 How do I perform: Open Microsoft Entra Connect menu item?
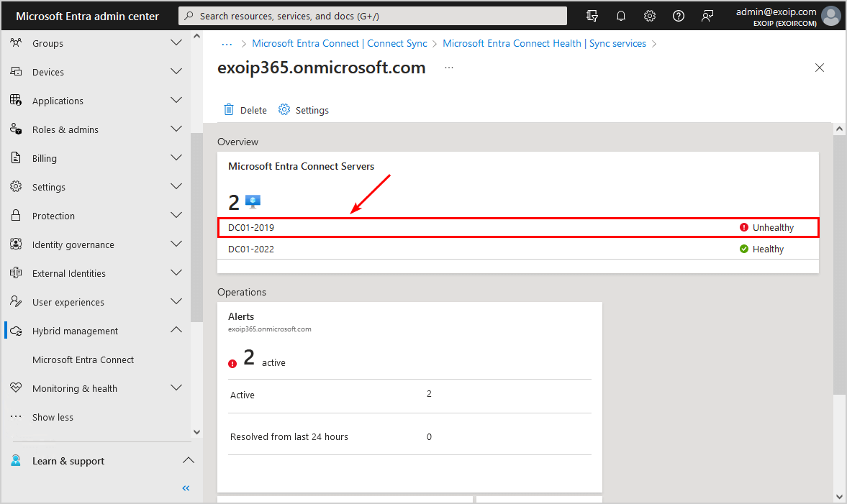click(83, 359)
